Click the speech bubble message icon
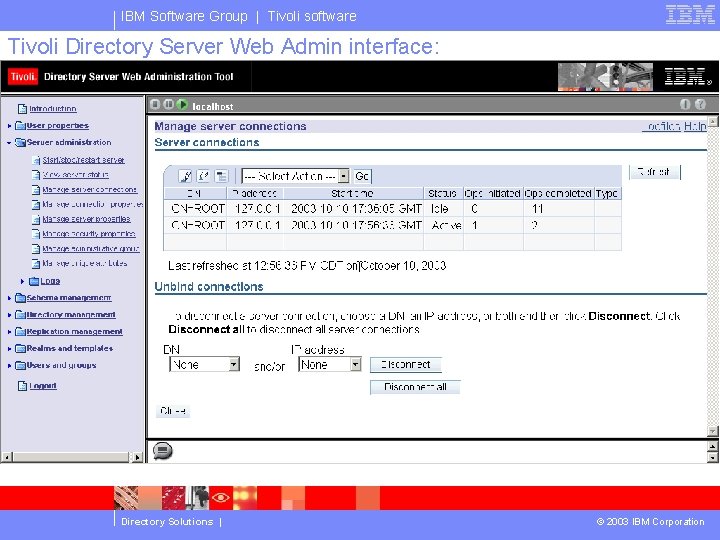This screenshot has width=720, height=540. coord(162,451)
